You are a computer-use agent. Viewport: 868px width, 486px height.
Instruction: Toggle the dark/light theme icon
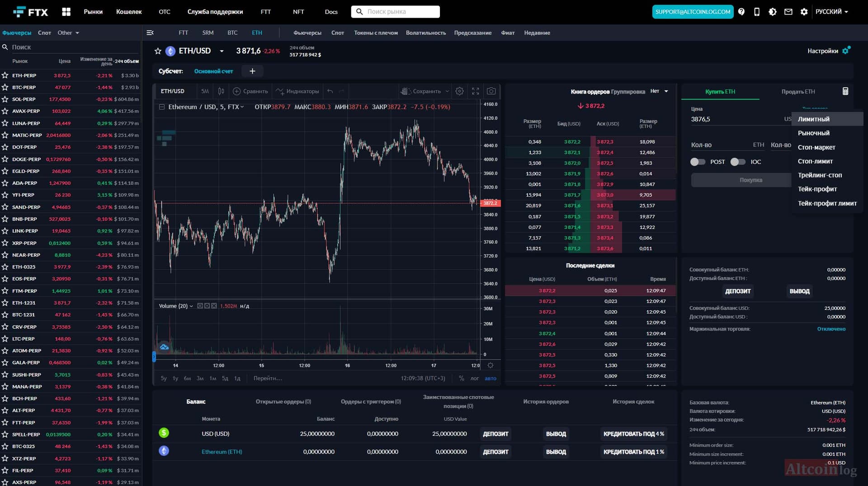(x=773, y=12)
